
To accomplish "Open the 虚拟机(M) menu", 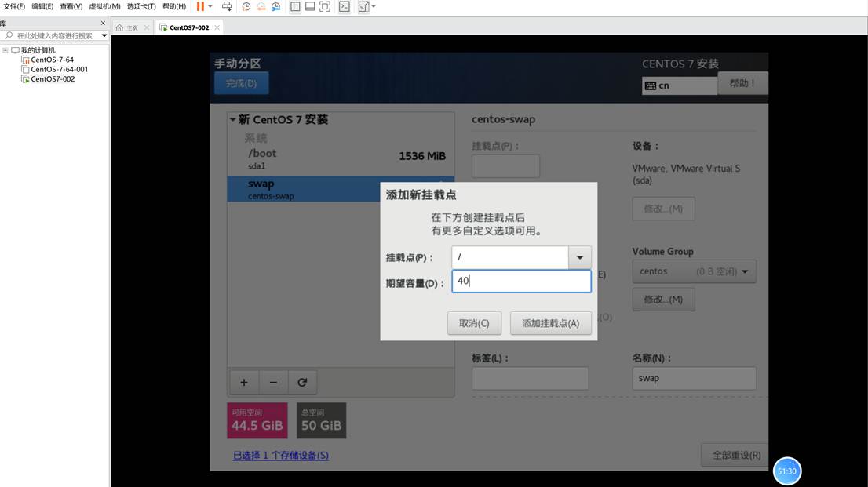I will (104, 6).
